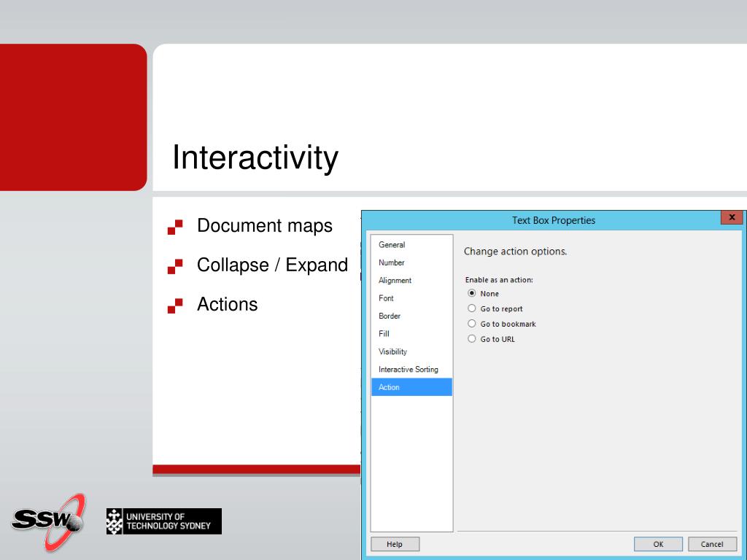Click the Enable as an action label
The width and height of the screenshot is (747, 560).
click(499, 280)
